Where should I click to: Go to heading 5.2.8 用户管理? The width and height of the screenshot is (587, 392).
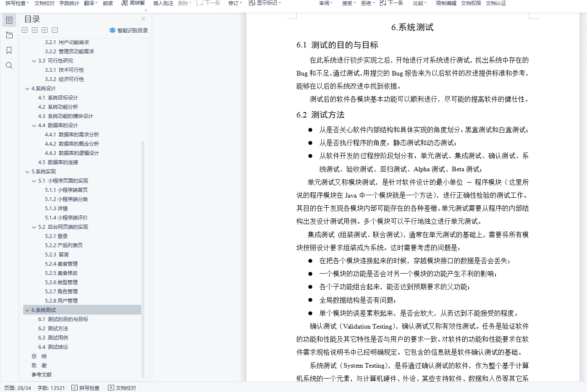pyautogui.click(x=61, y=301)
